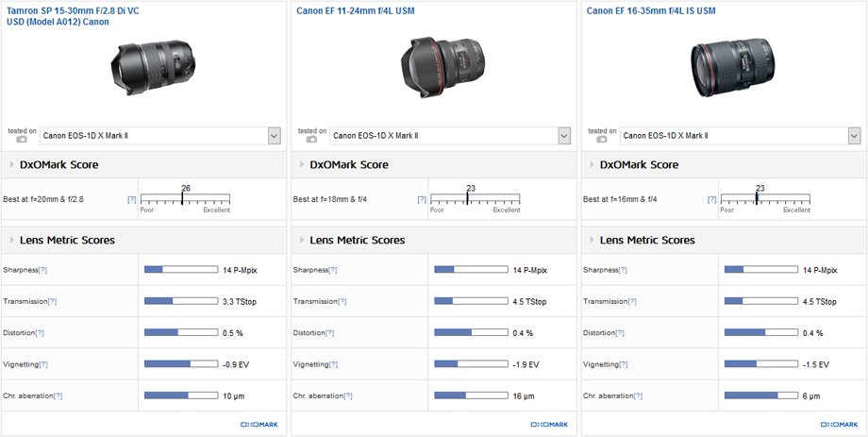Click the DXOMARK logo in Canon 11-24mm panel

pos(549,425)
